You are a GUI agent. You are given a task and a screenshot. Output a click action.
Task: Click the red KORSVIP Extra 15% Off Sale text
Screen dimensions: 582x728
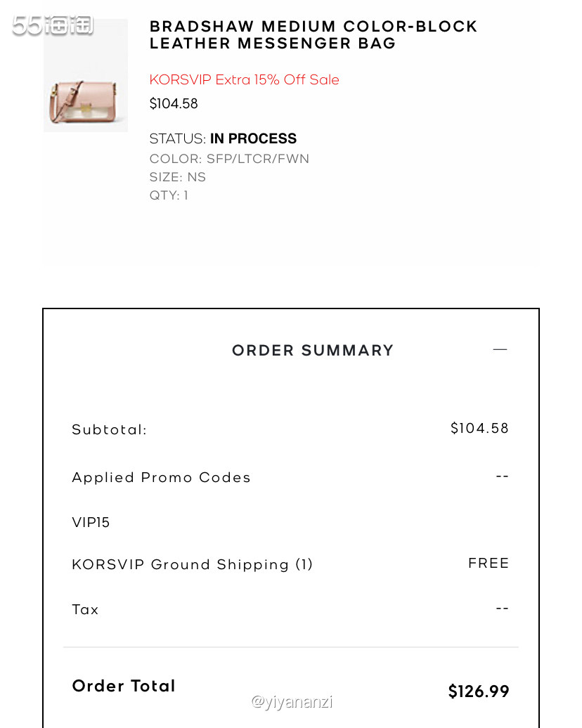point(244,80)
